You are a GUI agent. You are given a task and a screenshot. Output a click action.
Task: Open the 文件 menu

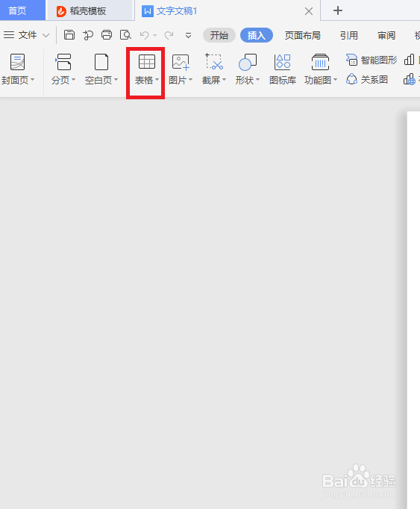coord(28,35)
